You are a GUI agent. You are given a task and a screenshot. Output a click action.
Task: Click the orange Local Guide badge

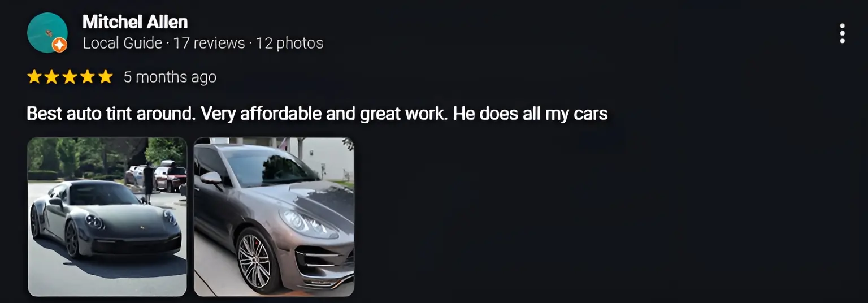[x=60, y=45]
